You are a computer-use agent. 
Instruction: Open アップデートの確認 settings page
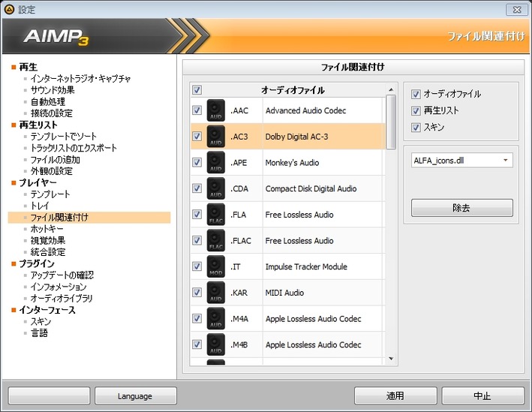[x=62, y=275]
